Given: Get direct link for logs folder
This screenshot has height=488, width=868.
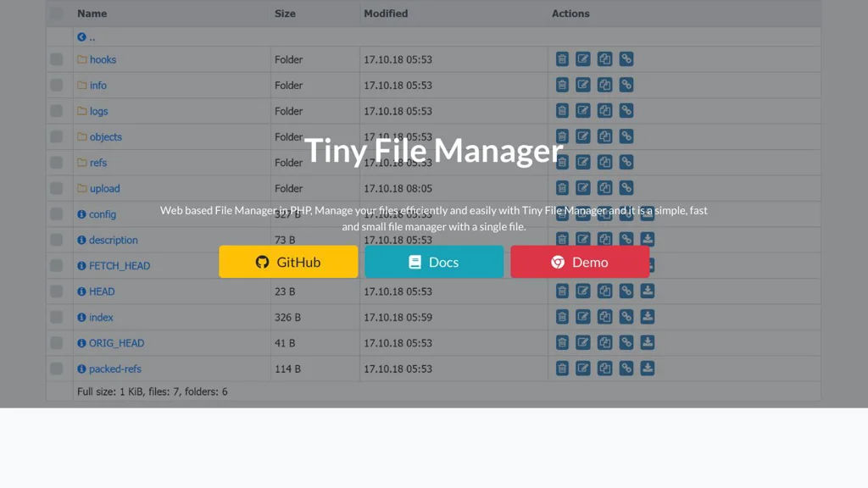Looking at the screenshot, I should pos(626,111).
